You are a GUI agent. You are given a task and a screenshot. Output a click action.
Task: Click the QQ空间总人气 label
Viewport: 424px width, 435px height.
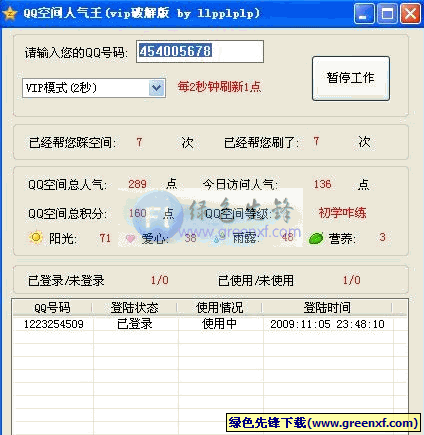(68, 184)
